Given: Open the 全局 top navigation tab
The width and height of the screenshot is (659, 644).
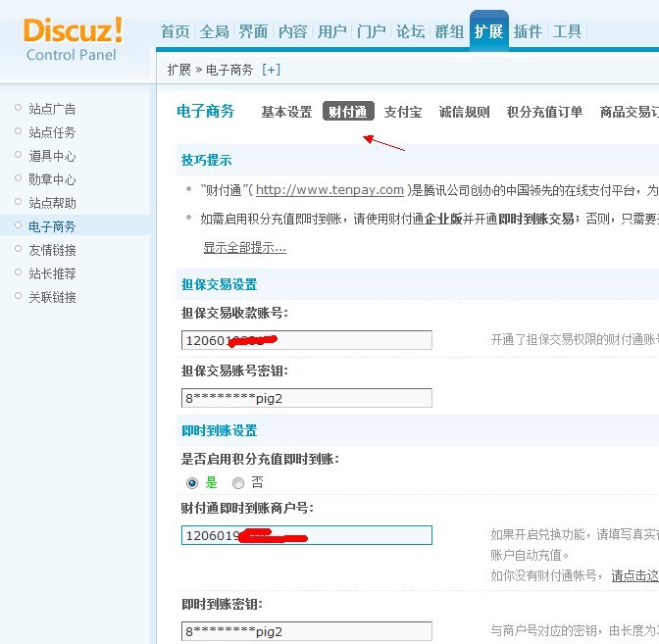Looking at the screenshot, I should [x=215, y=31].
